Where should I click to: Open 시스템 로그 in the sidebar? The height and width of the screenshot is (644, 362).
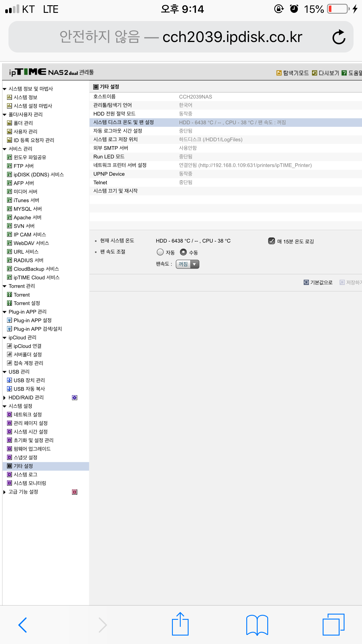pyautogui.click(x=25, y=475)
